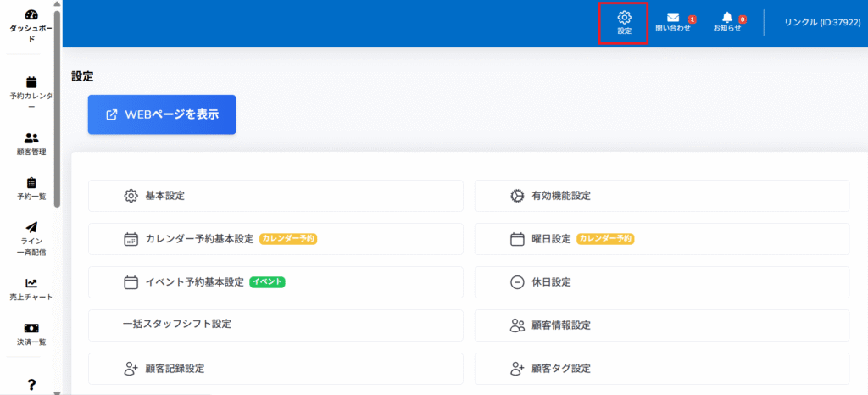This screenshot has height=395, width=868.
Task: Click the お知らせ bell icon
Action: [x=726, y=18]
